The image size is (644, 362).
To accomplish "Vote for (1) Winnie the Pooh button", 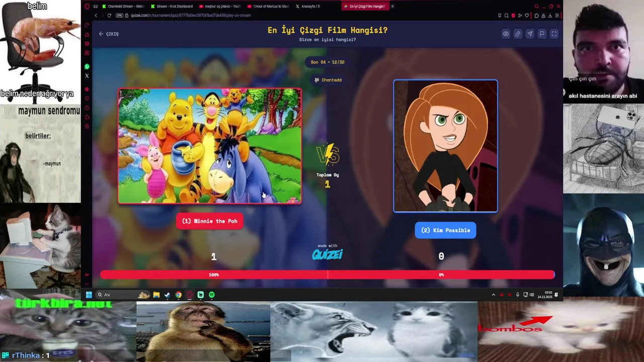I will click(210, 221).
